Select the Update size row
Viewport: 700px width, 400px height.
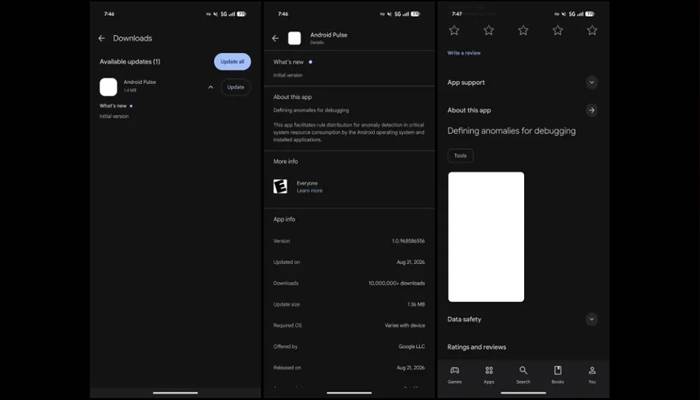[349, 304]
